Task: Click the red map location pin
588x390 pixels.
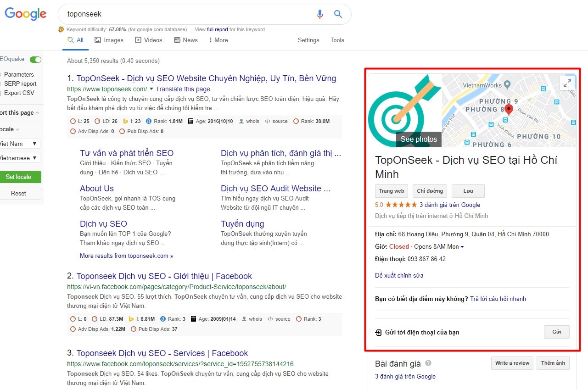Action: point(508,110)
